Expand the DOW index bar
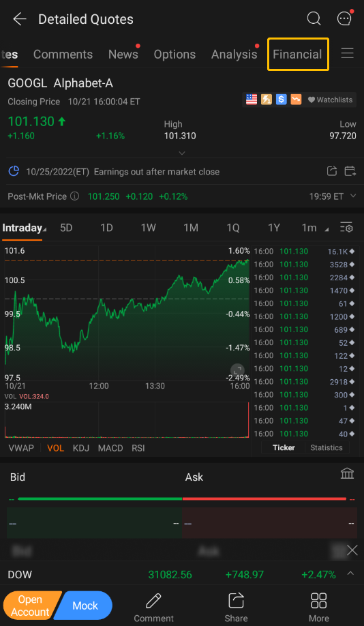 click(x=350, y=573)
